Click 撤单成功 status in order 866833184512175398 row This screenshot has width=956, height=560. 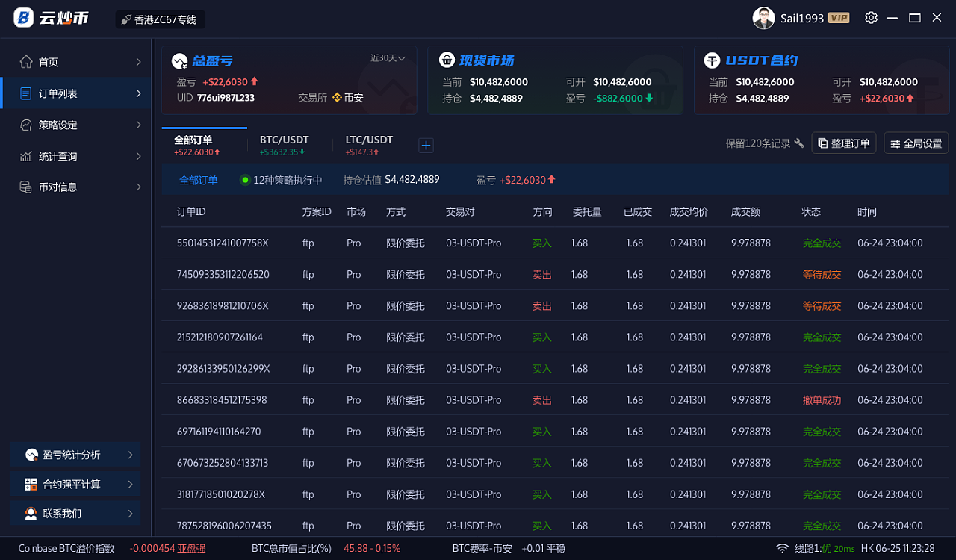(x=822, y=400)
